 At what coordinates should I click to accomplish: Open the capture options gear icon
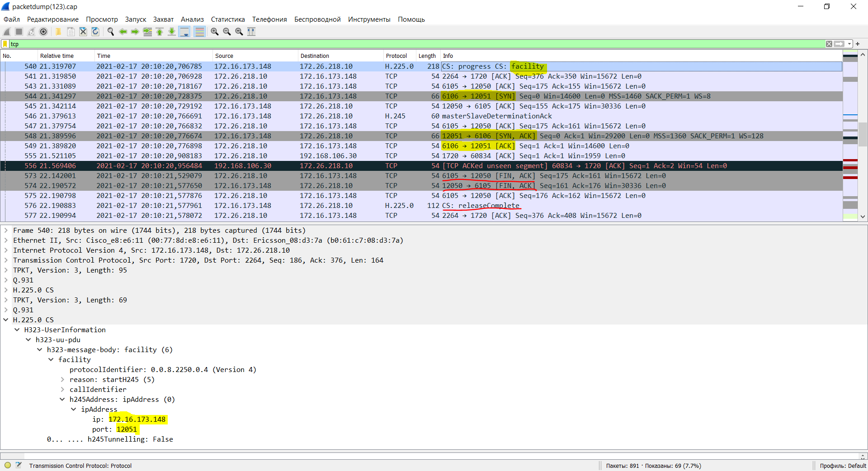pyautogui.click(x=43, y=32)
